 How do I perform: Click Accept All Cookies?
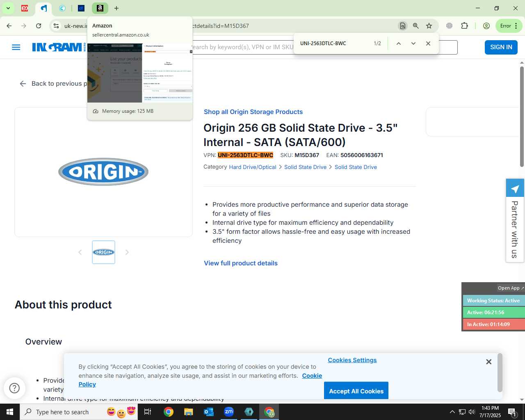pos(356,391)
